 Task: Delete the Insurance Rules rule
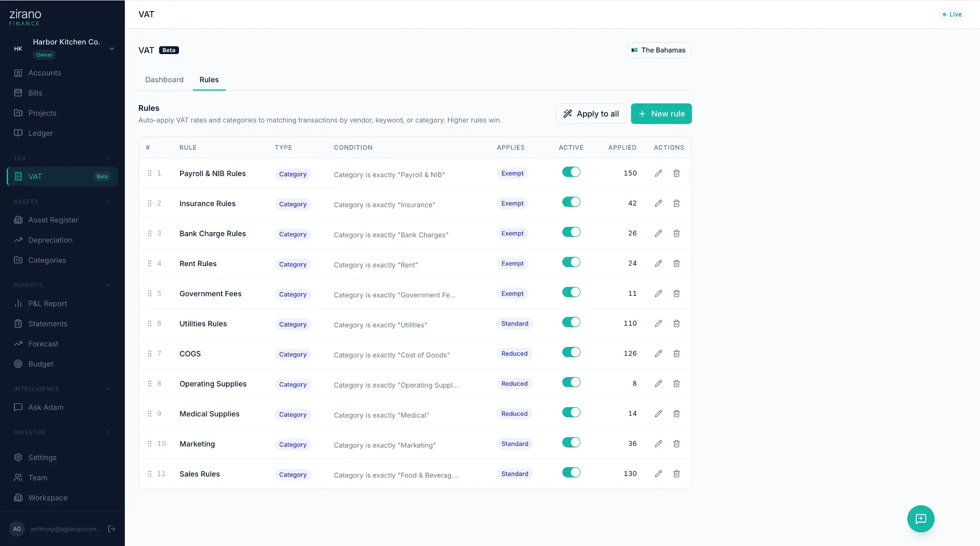677,203
